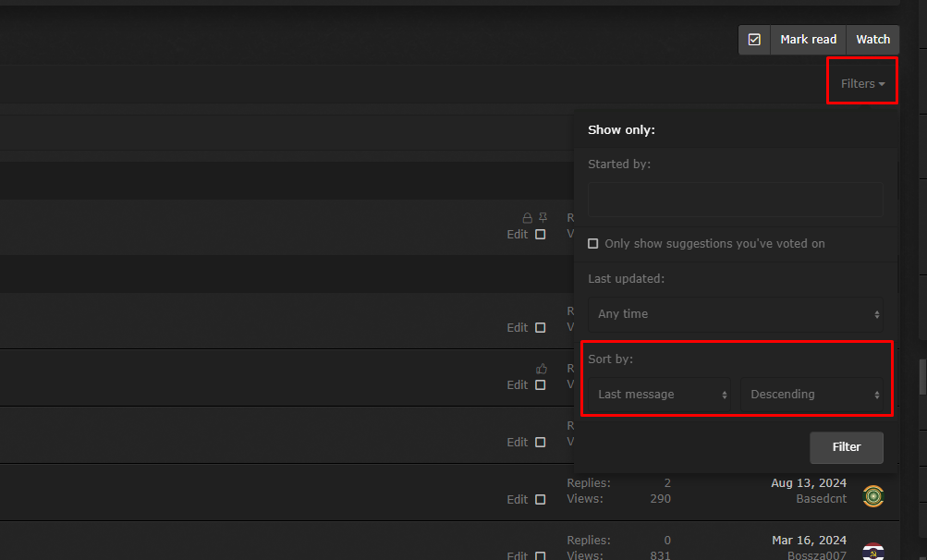Open the Basedcnt username link

(x=821, y=498)
